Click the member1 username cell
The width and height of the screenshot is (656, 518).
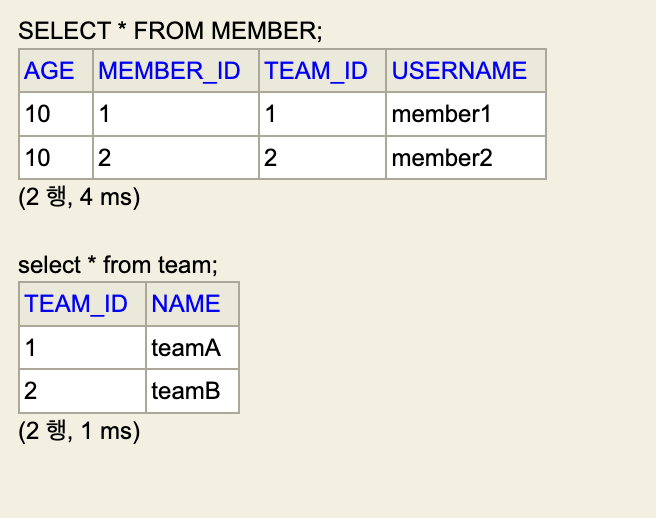pos(441,114)
